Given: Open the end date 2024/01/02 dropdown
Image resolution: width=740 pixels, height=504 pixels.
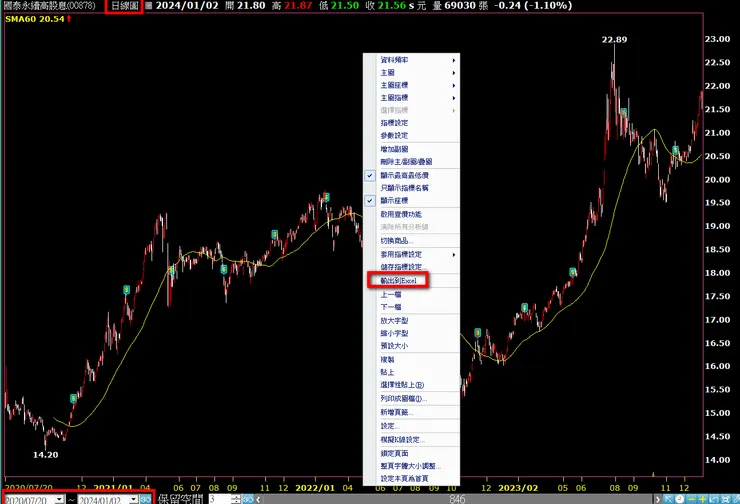Looking at the screenshot, I should (134, 499).
